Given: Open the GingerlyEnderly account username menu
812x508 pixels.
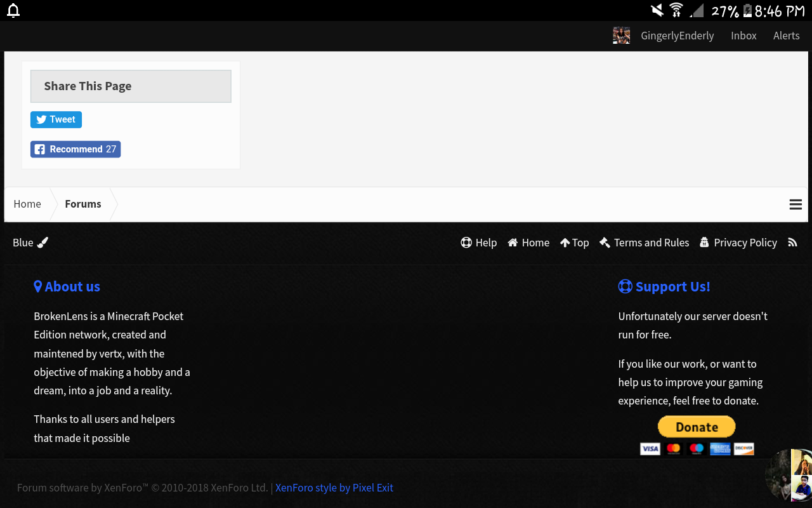Looking at the screenshot, I should coord(677,36).
